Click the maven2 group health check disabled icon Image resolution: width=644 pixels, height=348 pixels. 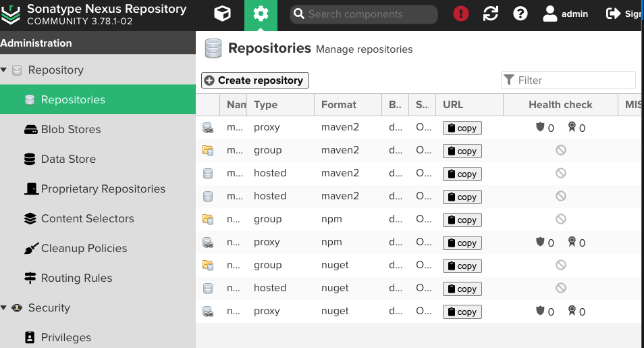(560, 150)
